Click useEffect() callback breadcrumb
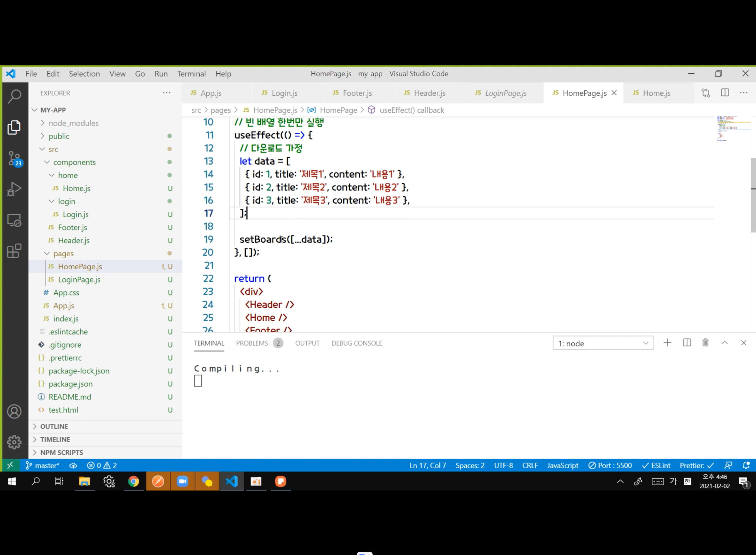Screen dimensions: 756x555 (412, 110)
